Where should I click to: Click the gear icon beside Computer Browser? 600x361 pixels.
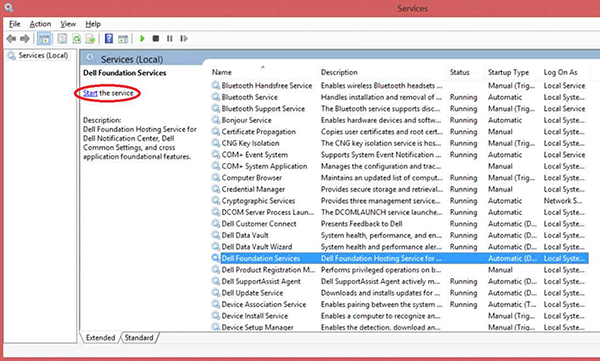click(216, 178)
